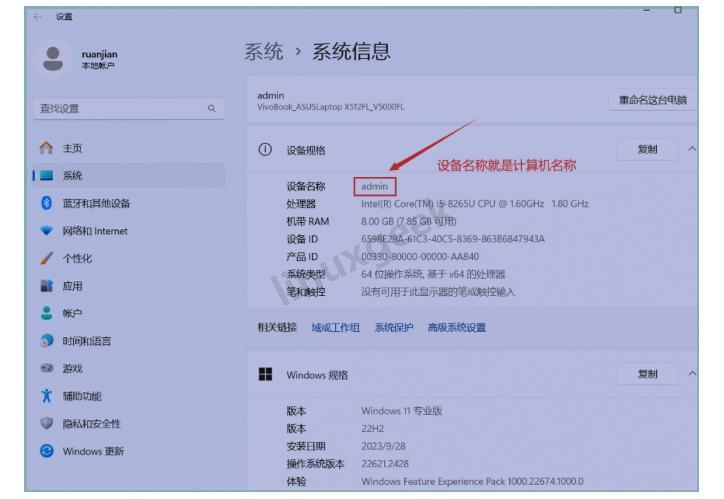Click the 没有可用于此显示器的笔或触控输入 text
This screenshot has height=499, width=724.
pyautogui.click(x=438, y=292)
